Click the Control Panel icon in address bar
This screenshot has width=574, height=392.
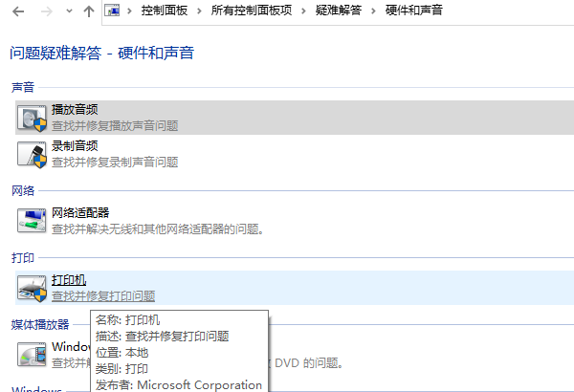[112, 11]
